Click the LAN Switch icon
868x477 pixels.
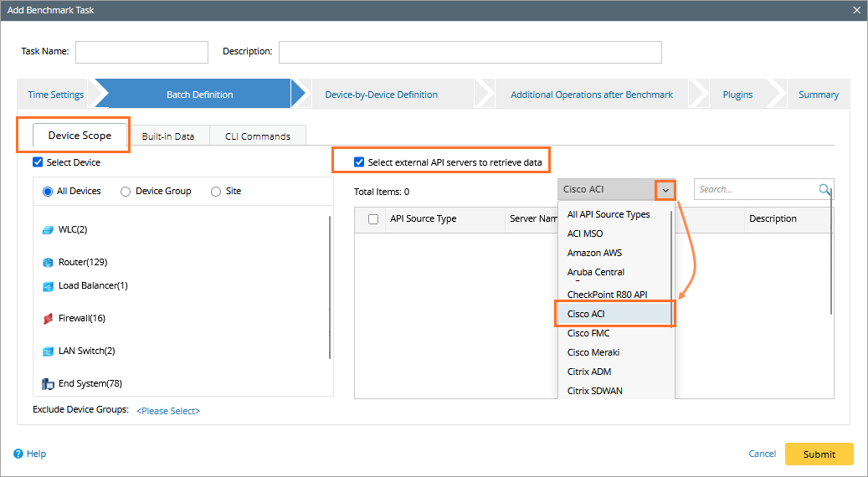(49, 351)
